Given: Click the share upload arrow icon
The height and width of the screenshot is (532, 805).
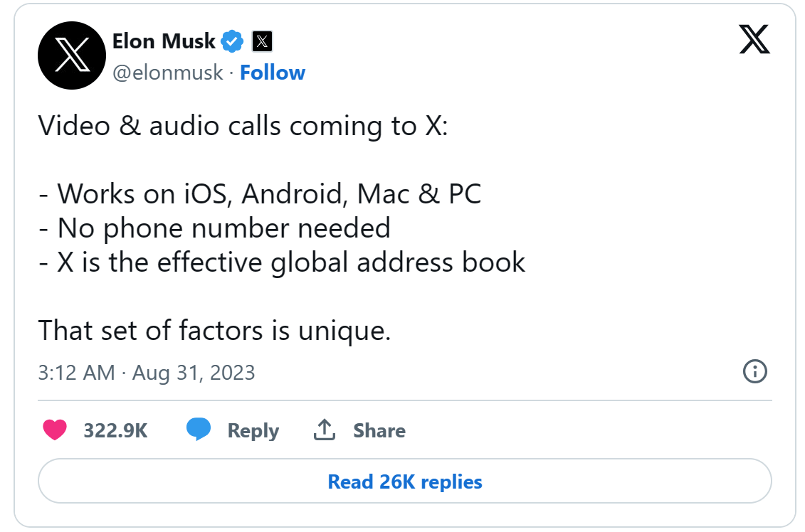Looking at the screenshot, I should (325, 430).
